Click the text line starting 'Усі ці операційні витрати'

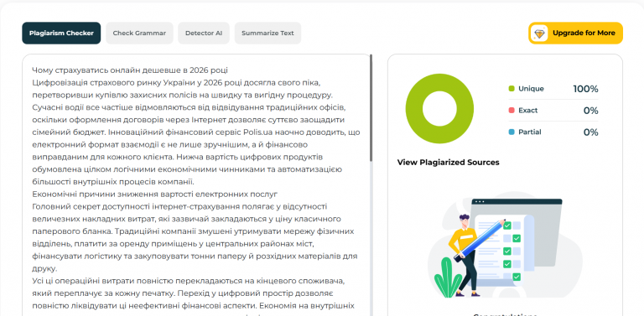coord(188,281)
